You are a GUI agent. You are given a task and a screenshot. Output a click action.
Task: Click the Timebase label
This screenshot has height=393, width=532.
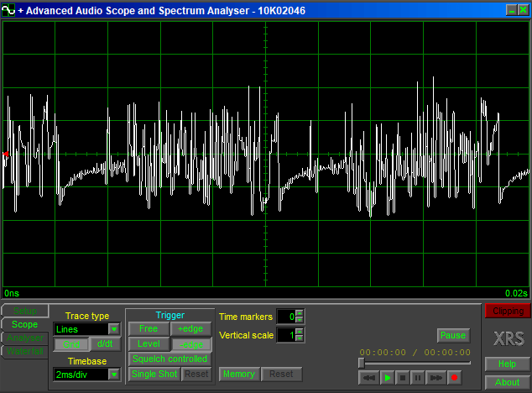tap(87, 361)
